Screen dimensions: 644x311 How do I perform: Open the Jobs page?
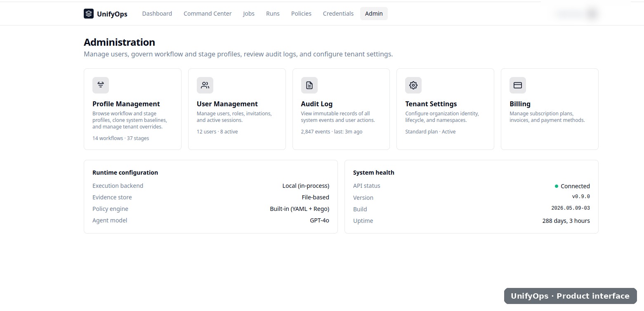[x=249, y=14]
